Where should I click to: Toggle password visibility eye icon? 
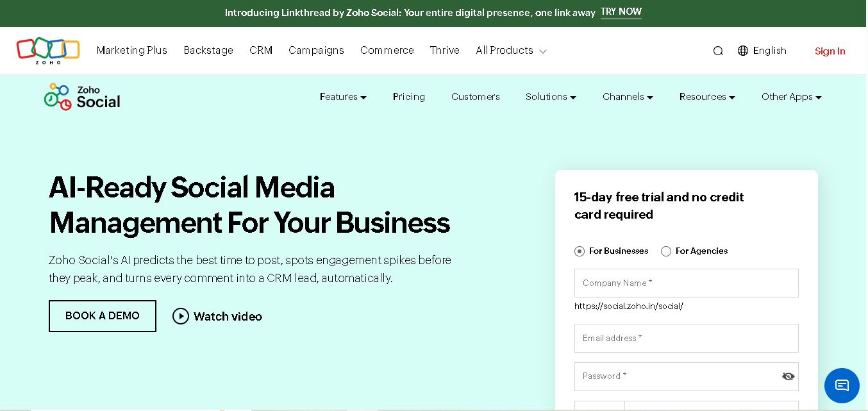coord(789,376)
